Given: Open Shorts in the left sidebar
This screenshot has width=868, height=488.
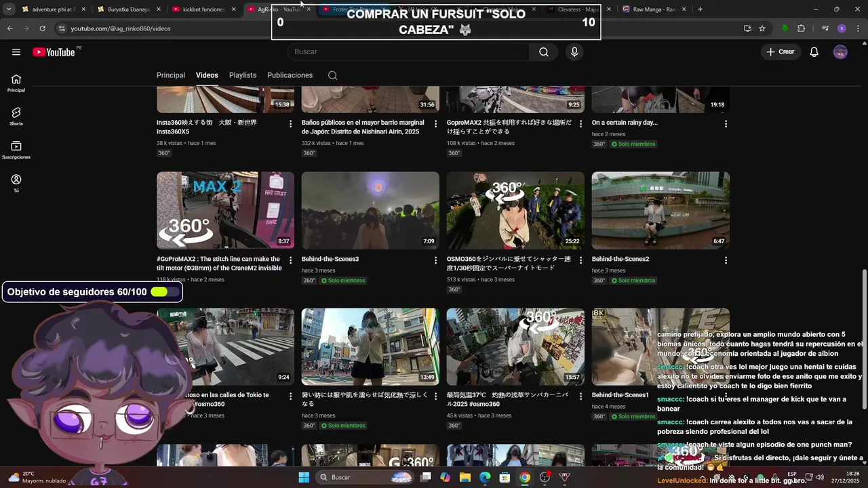Looking at the screenshot, I should pos(16,117).
